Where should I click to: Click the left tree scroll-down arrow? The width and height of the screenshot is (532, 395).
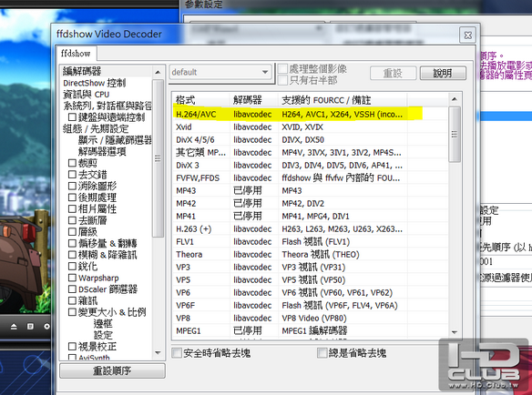[x=158, y=353]
